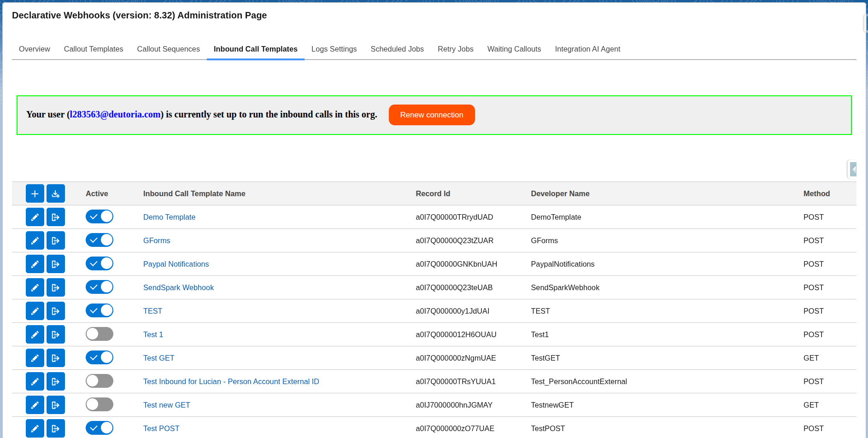
Task: Switch to the Callout Templates tab
Action: coord(94,49)
